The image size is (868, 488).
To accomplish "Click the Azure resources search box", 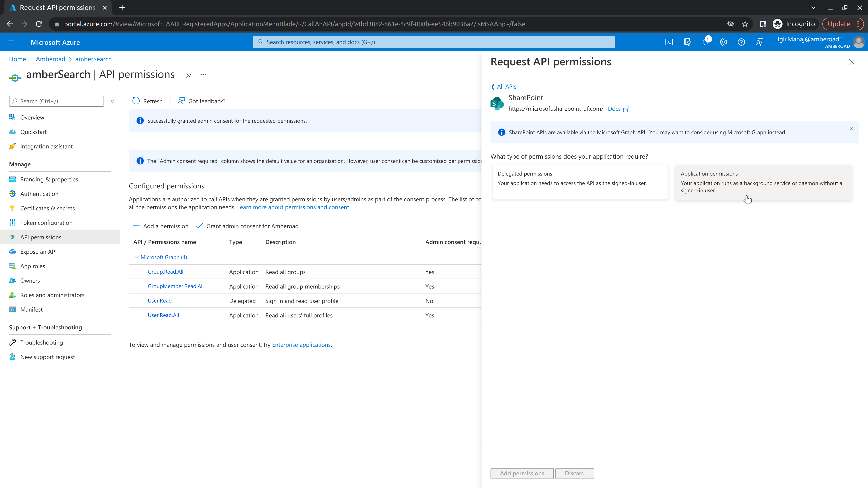I will (x=434, y=42).
